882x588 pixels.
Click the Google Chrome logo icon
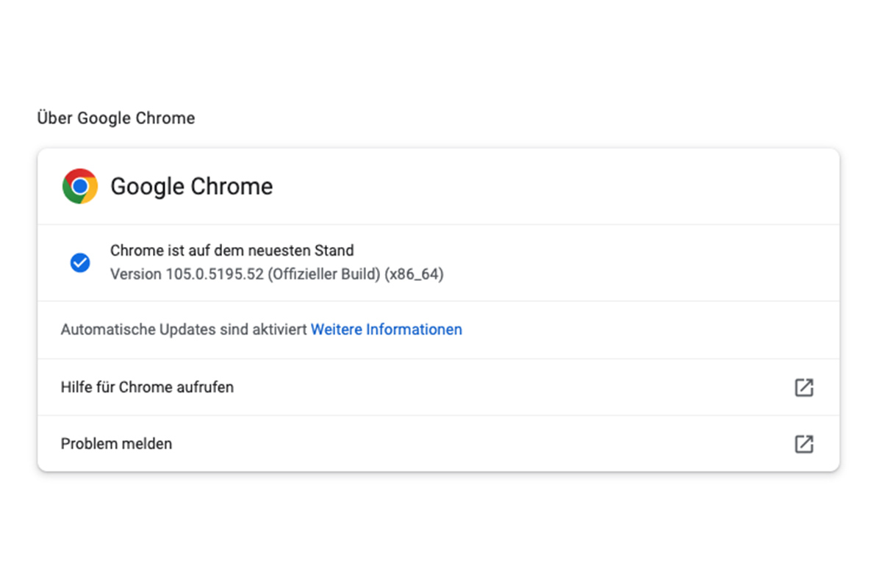(80, 186)
